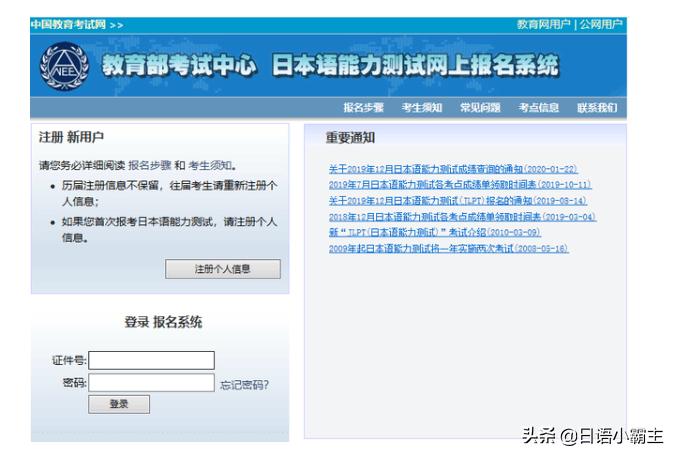Click the 登录 报名系统 heading

(x=163, y=322)
